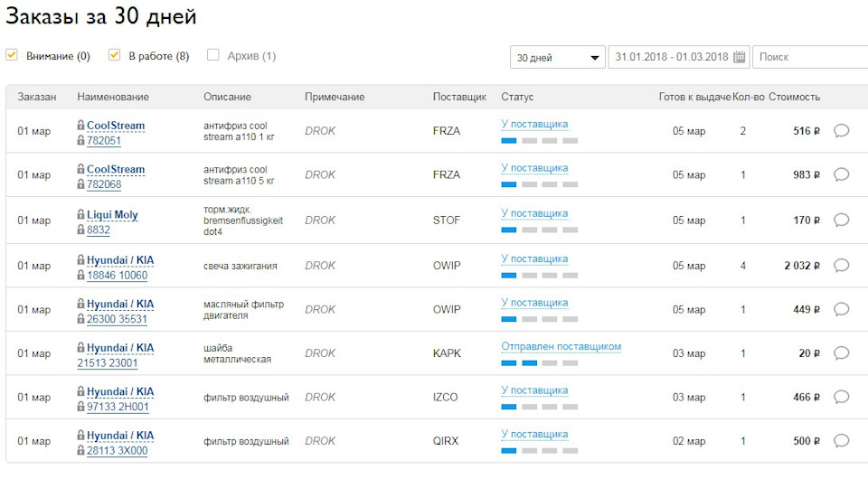Viewport: 868px width, 479px height.
Task: Open the 30 дней period dropdown
Action: click(x=558, y=57)
